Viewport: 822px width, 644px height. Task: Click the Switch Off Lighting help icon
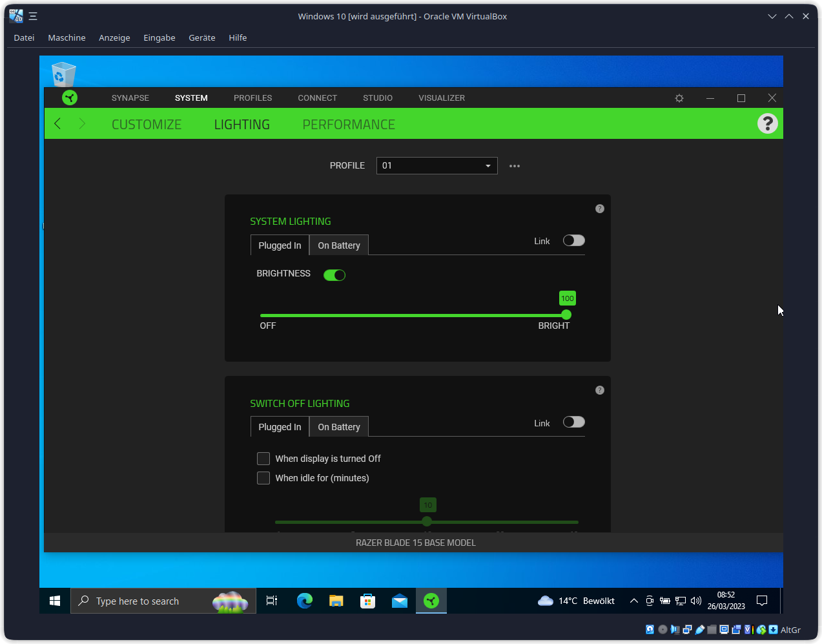[x=599, y=390]
